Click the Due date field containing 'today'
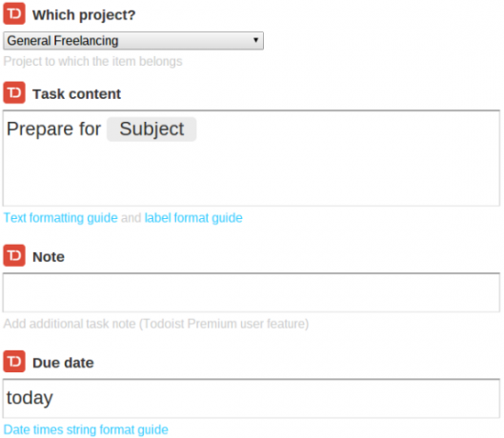504x438 pixels. 252,398
